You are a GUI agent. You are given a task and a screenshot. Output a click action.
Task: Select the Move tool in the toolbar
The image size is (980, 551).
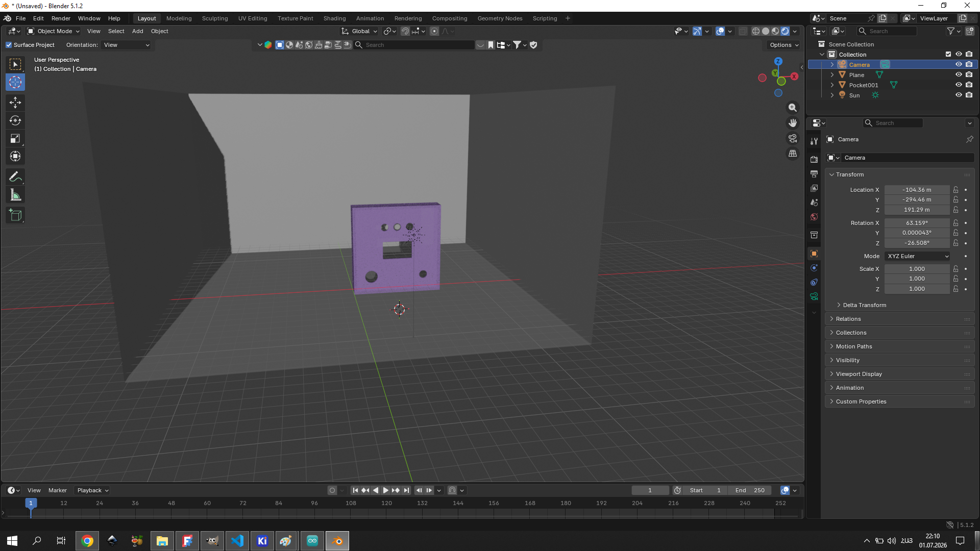coord(15,103)
